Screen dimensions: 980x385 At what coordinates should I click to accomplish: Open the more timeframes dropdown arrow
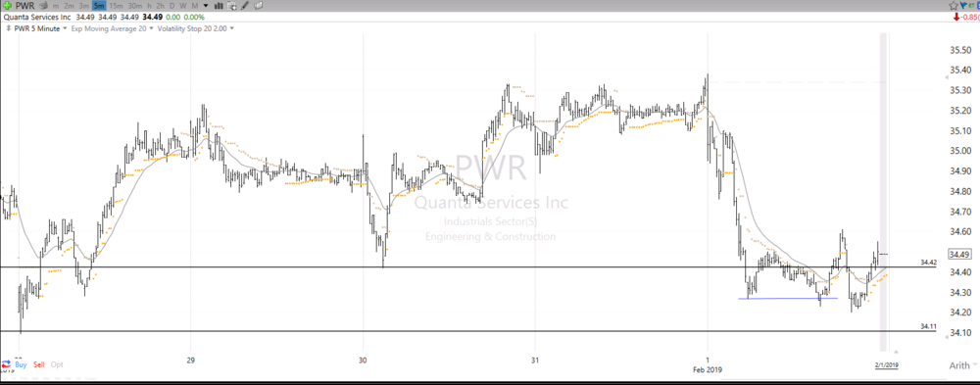206,6
